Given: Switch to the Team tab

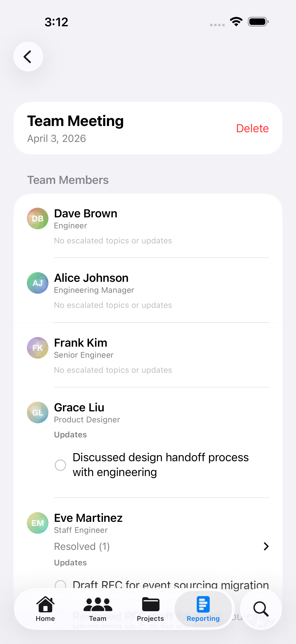Looking at the screenshot, I should [x=98, y=609].
